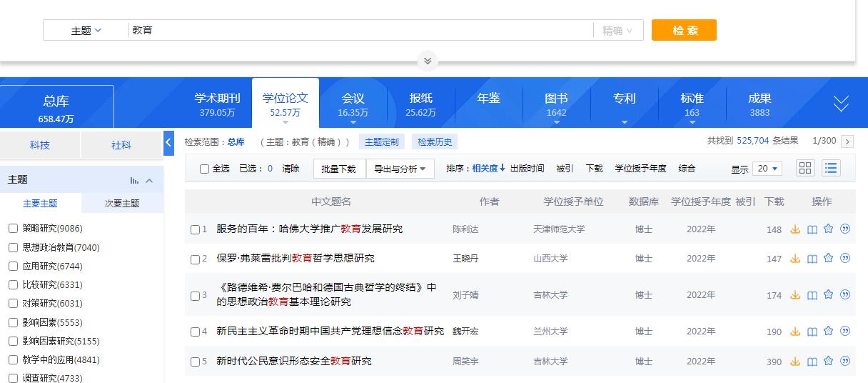Viewport: 868px width, 383px height.
Task: Change results per page dropdown 20
Action: pos(768,169)
